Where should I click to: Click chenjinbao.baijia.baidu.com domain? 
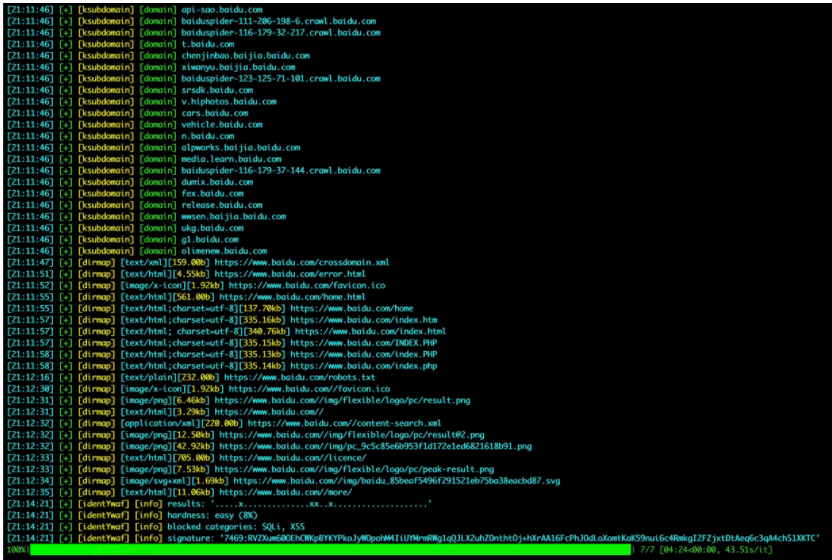pyautogui.click(x=246, y=56)
